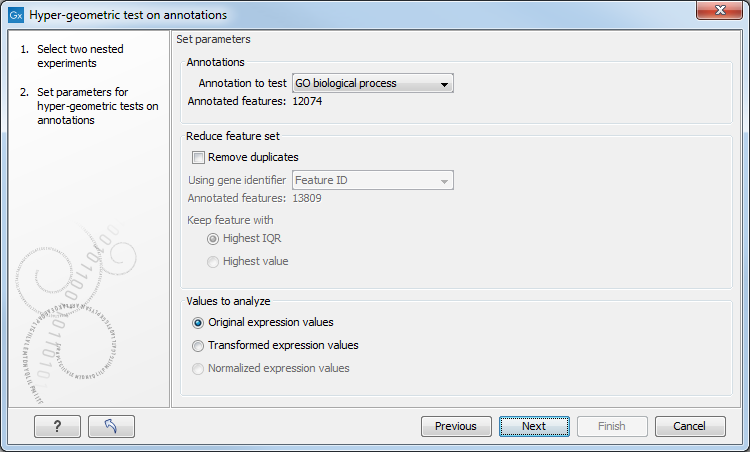The height and width of the screenshot is (452, 750).
Task: Close the hyper-geometric test dialog
Action: coord(721,15)
